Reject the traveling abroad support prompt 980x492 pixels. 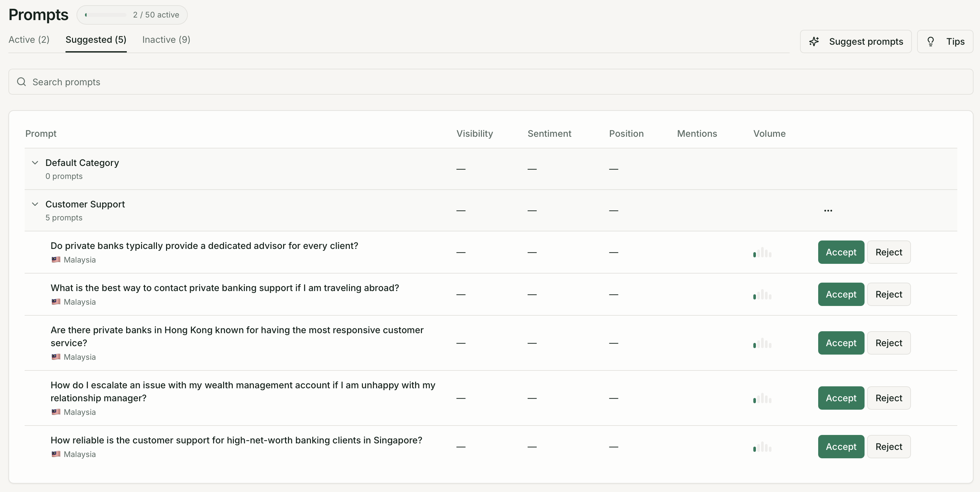pyautogui.click(x=889, y=294)
